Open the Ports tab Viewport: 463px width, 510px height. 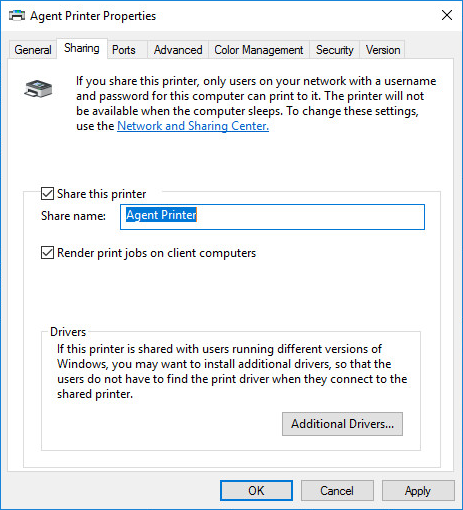coord(124,50)
